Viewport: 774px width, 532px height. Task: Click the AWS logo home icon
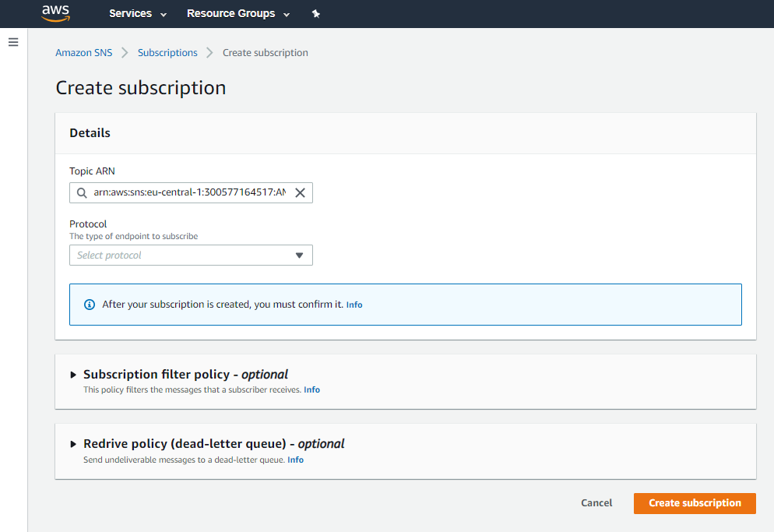[56, 13]
